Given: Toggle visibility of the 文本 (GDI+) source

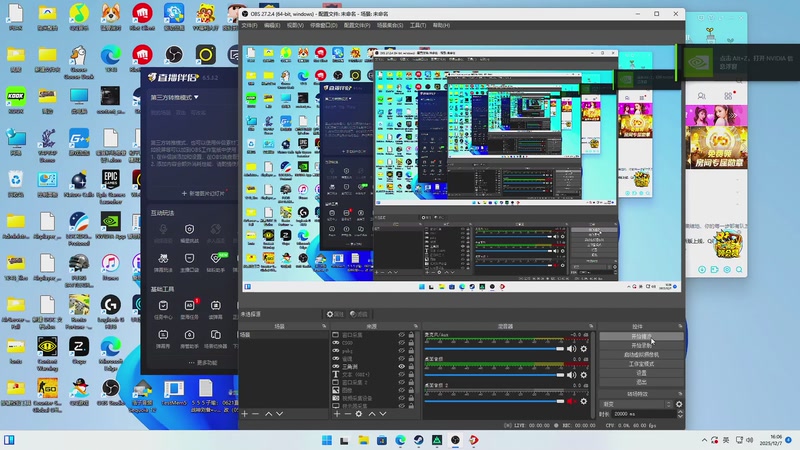Looking at the screenshot, I should tap(402, 374).
